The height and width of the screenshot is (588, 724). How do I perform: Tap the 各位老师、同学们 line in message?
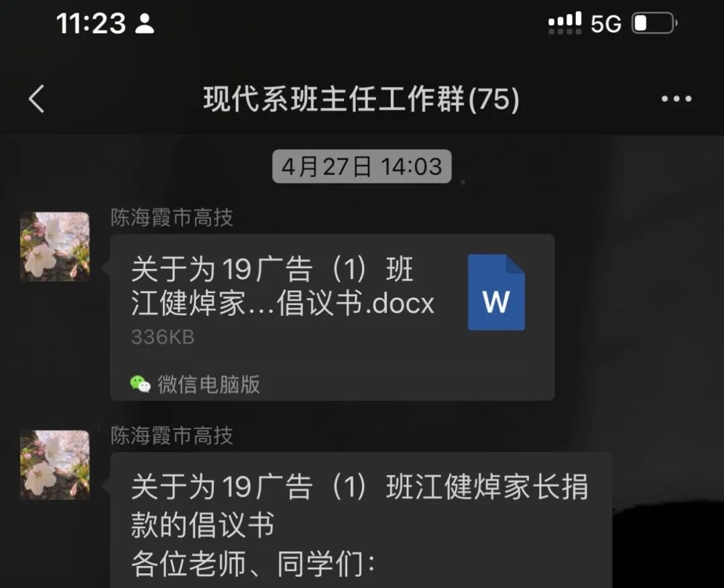(x=253, y=563)
